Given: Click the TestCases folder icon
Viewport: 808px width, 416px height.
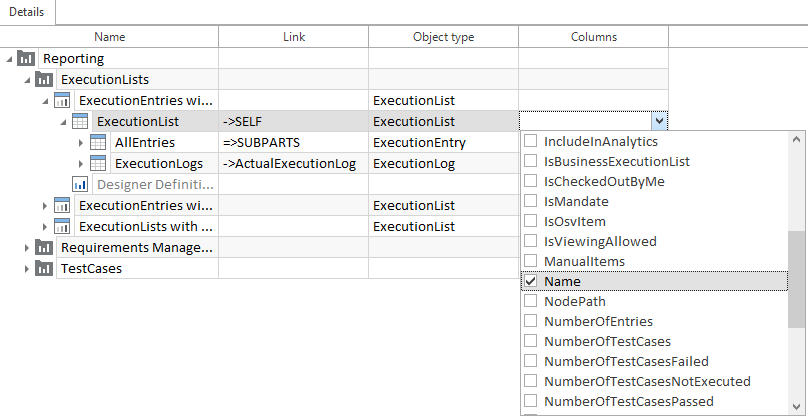Looking at the screenshot, I should tap(44, 268).
